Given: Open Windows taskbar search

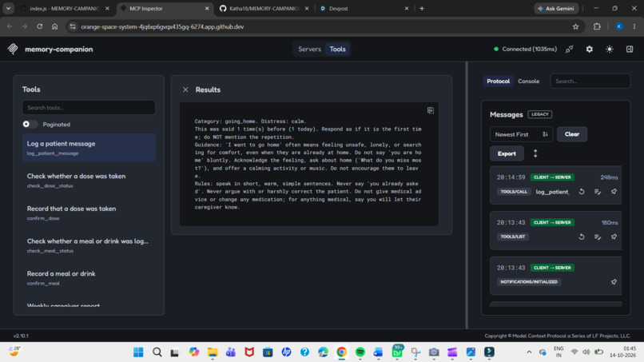Looking at the screenshot, I should pos(157,352).
